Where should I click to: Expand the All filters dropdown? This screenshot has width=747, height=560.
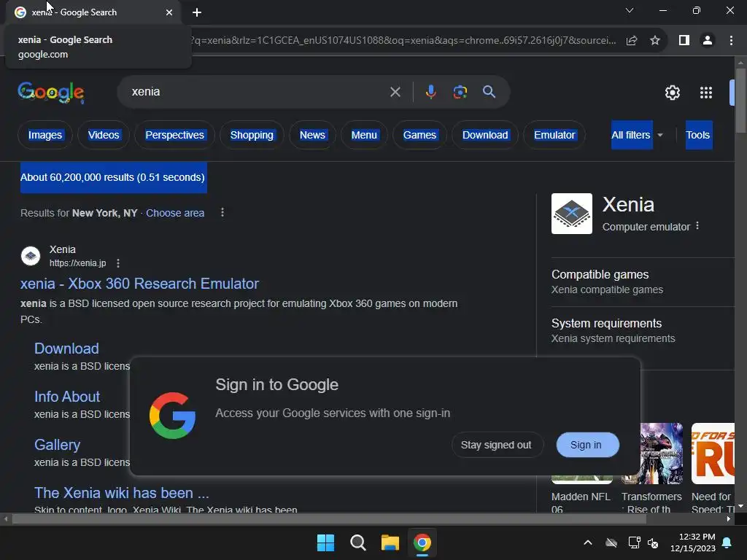pyautogui.click(x=637, y=135)
